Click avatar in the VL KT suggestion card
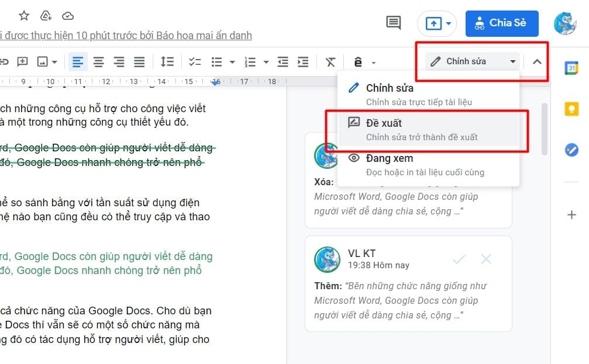589x364 pixels. point(327,259)
